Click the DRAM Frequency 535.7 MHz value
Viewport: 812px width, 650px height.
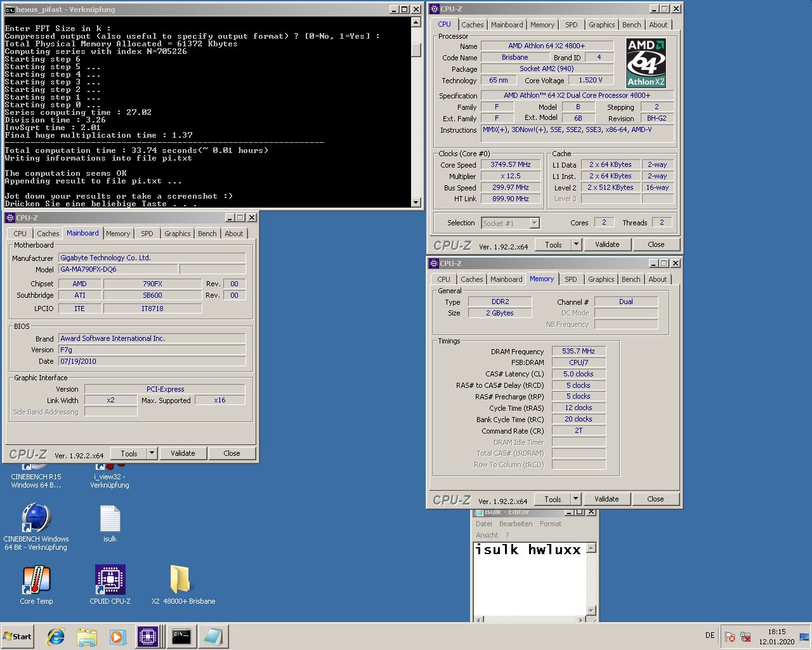(579, 351)
